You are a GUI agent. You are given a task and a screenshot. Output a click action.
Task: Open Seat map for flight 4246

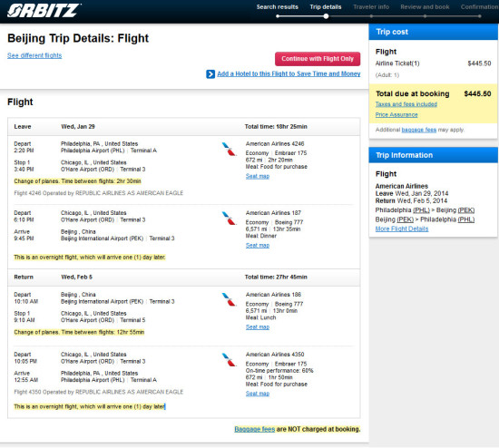(258, 176)
